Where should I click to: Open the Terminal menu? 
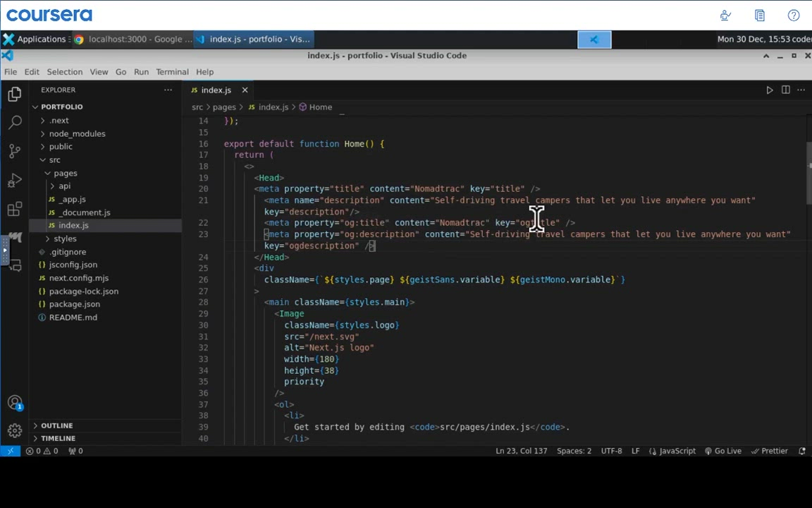tap(172, 71)
